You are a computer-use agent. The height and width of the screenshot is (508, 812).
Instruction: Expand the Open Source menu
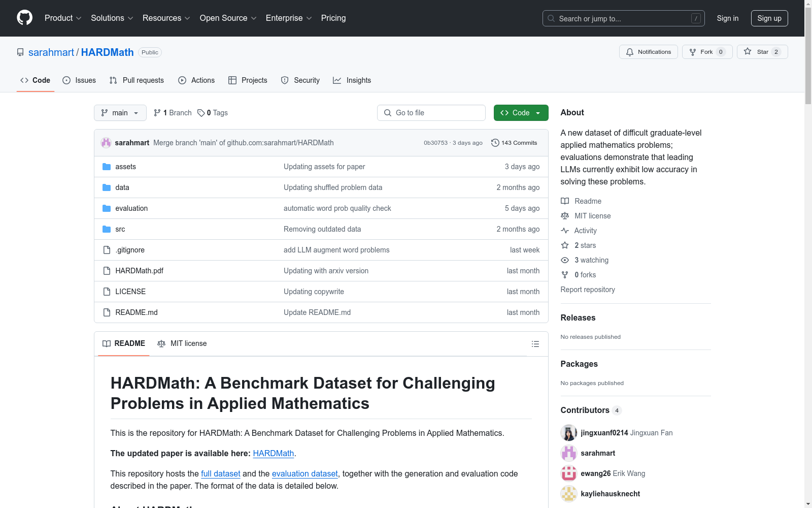[228, 18]
